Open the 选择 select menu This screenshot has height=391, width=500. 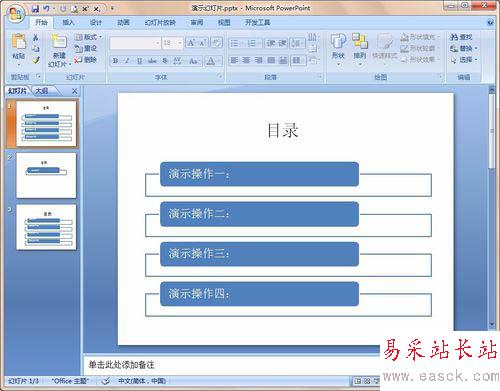(464, 60)
